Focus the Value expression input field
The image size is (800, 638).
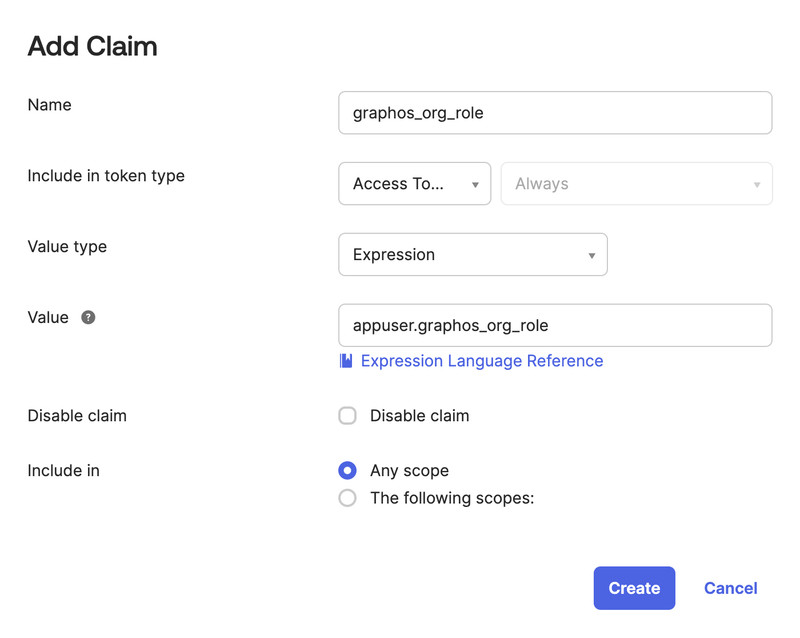point(555,326)
